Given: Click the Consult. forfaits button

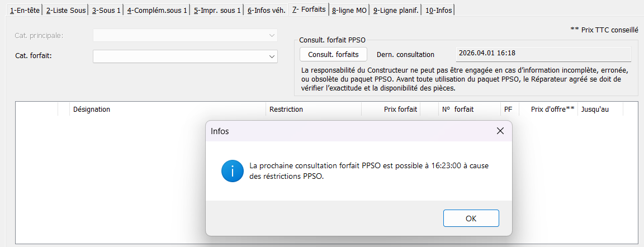Looking at the screenshot, I should (x=333, y=54).
